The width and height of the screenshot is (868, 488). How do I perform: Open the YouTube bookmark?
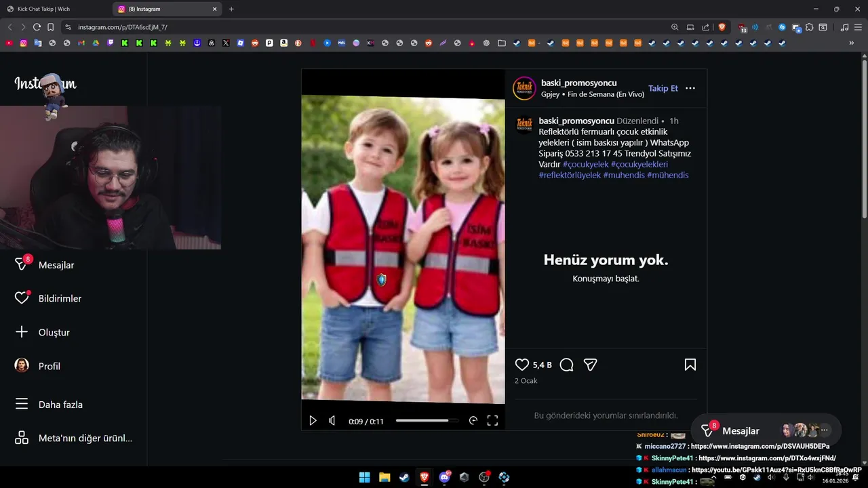pos(9,43)
